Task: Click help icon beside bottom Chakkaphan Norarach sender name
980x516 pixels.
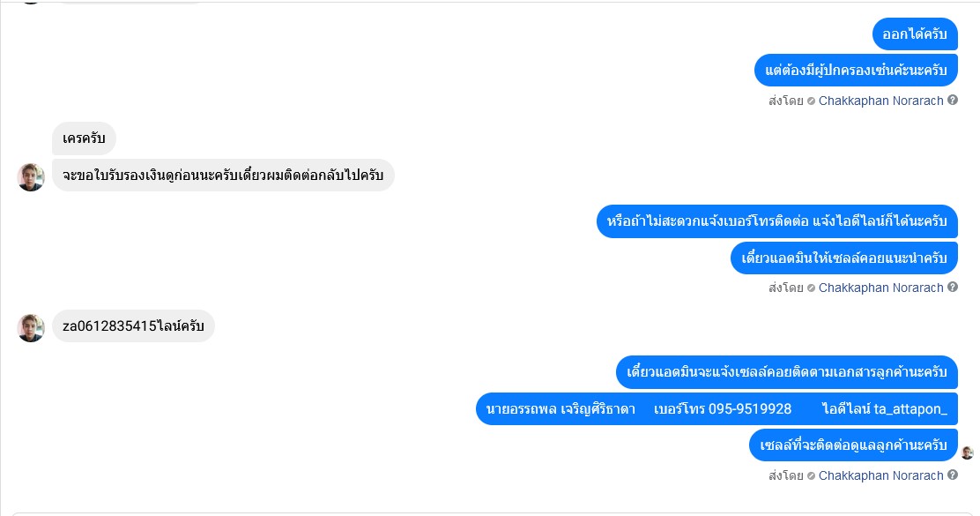Action: pyautogui.click(x=953, y=475)
